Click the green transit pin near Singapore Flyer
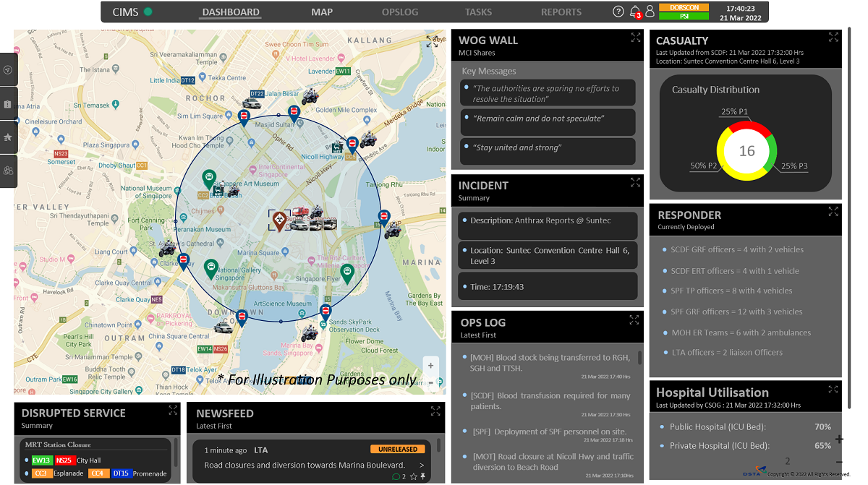868x485 pixels. click(x=347, y=274)
